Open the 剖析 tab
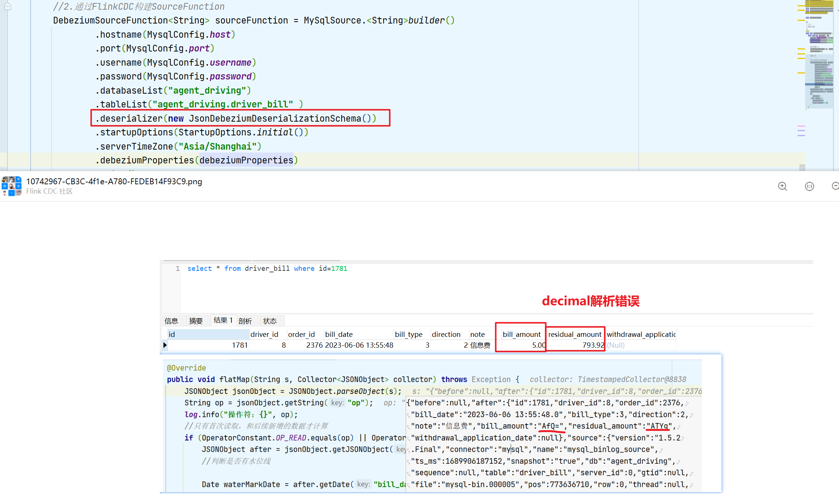This screenshot has height=504, width=839. [245, 321]
